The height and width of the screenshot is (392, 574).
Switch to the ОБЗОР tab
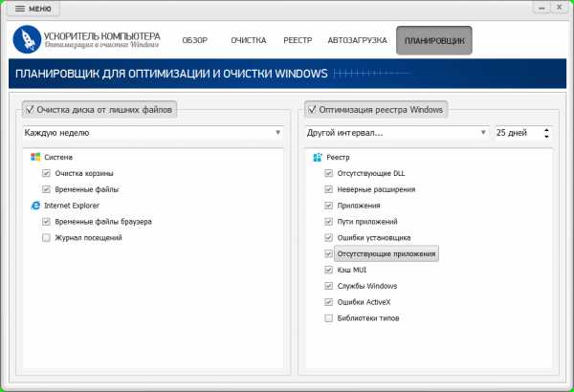[x=195, y=40]
